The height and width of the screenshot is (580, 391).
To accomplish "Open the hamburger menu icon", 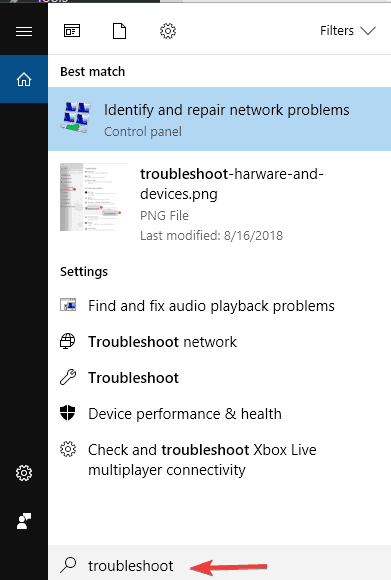I will (x=24, y=31).
